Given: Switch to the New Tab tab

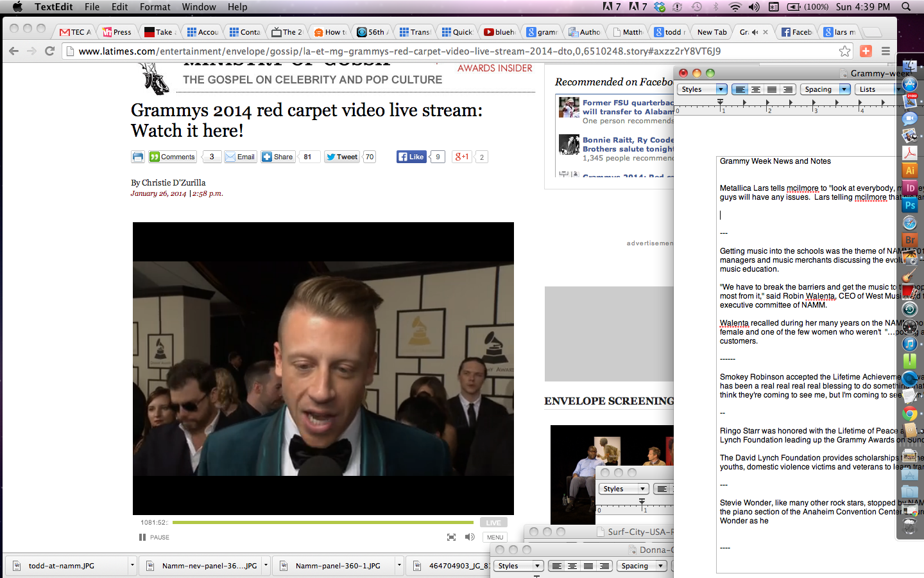Looking at the screenshot, I should (711, 31).
